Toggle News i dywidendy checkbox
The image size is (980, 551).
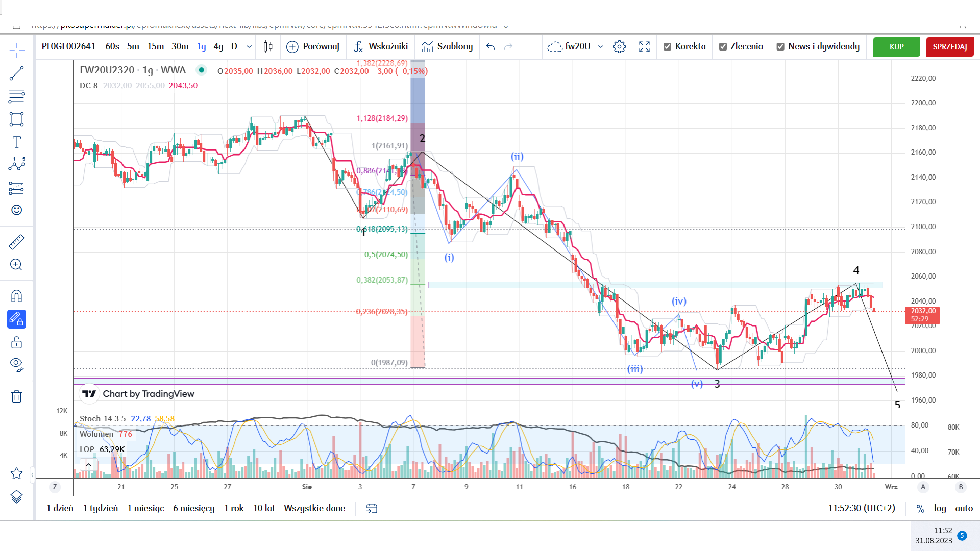780,47
